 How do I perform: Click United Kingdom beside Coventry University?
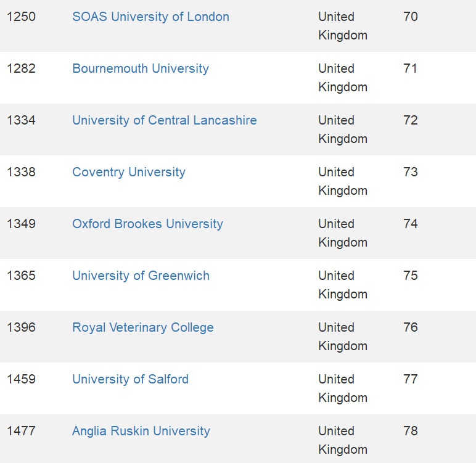coord(342,181)
